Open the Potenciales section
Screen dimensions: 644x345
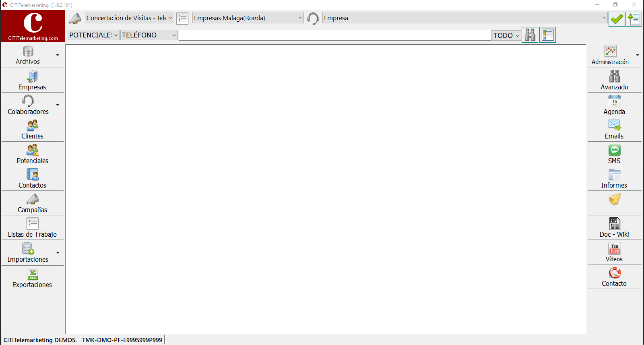point(32,154)
